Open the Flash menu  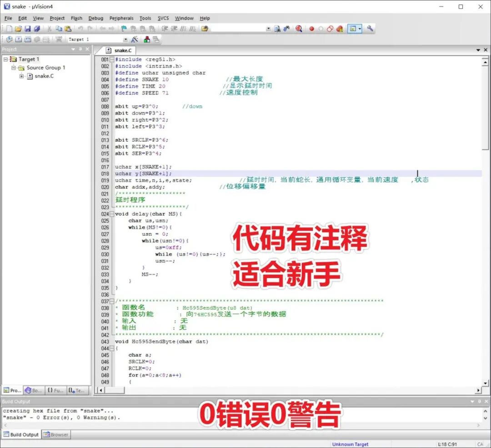[76, 18]
